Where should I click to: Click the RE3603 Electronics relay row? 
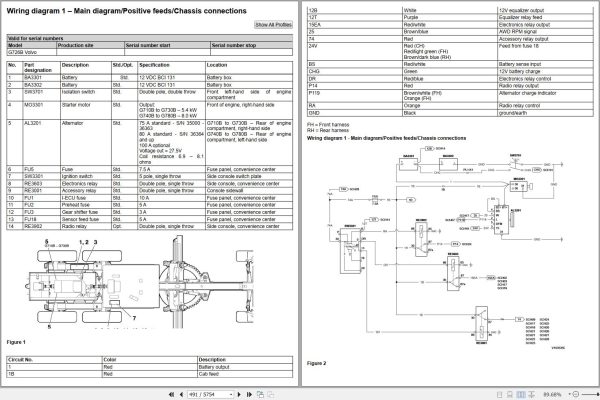pos(150,183)
